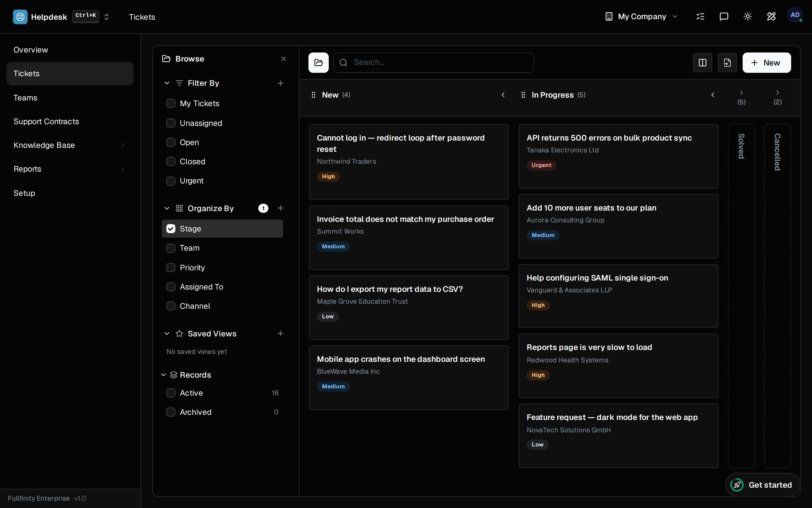This screenshot has width=812, height=508.
Task: Open the Ctrl+K command shortcut badge
Action: pyautogui.click(x=85, y=16)
